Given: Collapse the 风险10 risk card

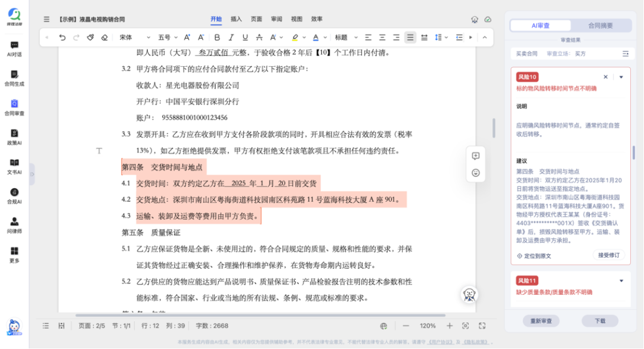Looking at the screenshot, I should click(x=620, y=77).
